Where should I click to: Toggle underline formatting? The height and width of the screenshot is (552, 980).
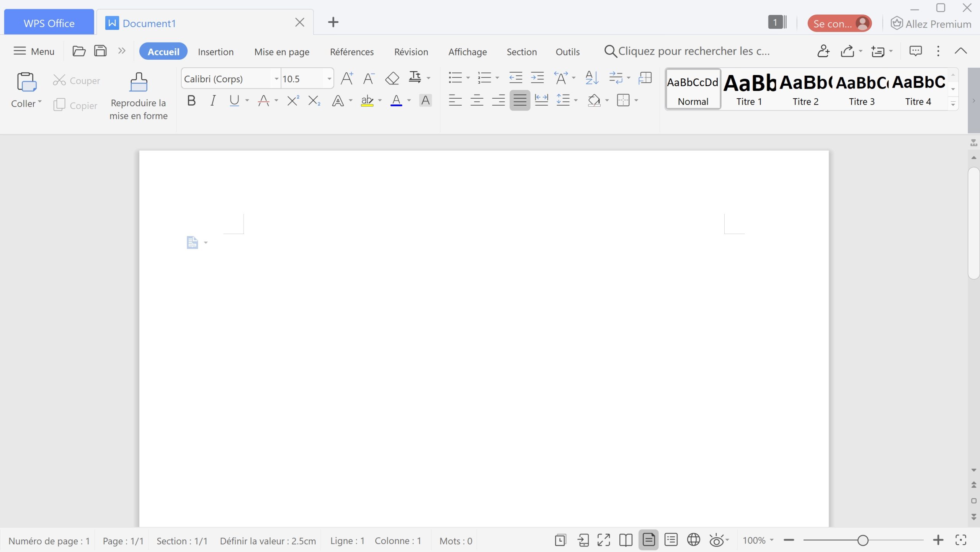234,101
